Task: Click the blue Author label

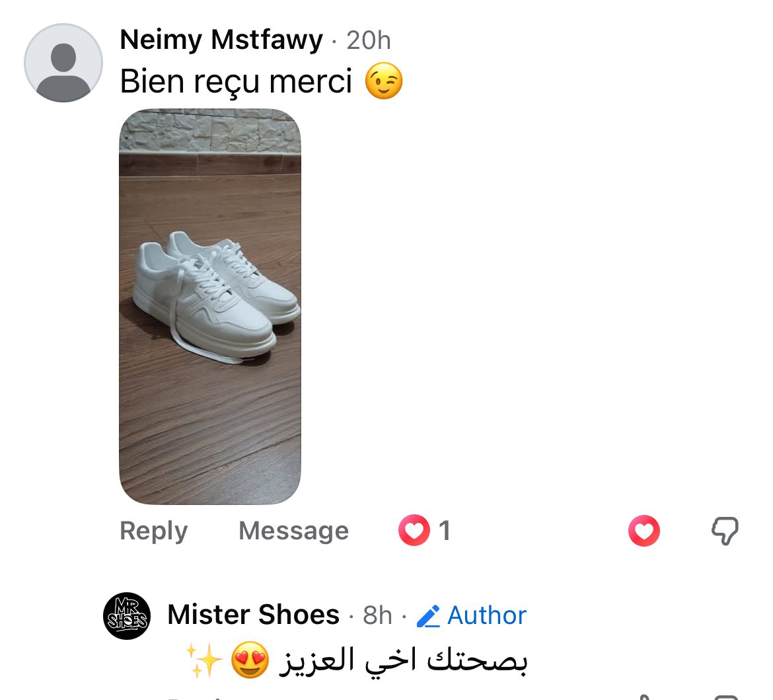Action: point(487,616)
